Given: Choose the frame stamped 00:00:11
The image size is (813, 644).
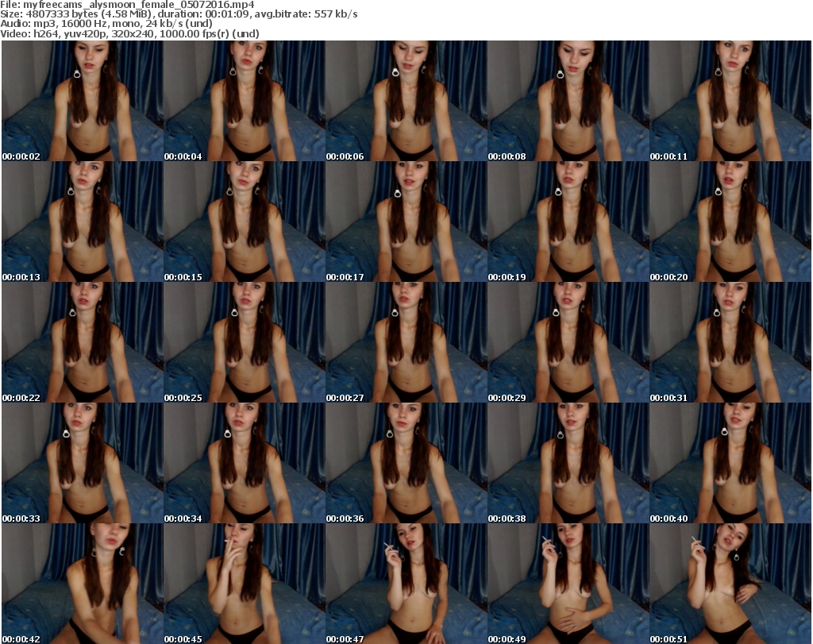Looking at the screenshot, I should click(730, 101).
